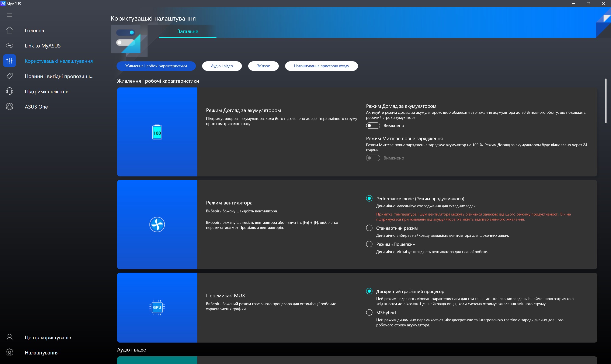Viewport: 611px width, 364px height.
Task: Select Performance mode radio button
Action: pos(369,198)
